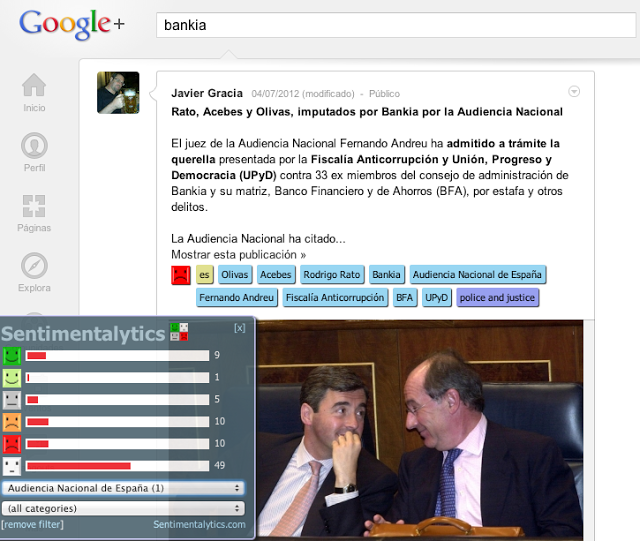Open the attached photo of two men

420,430
